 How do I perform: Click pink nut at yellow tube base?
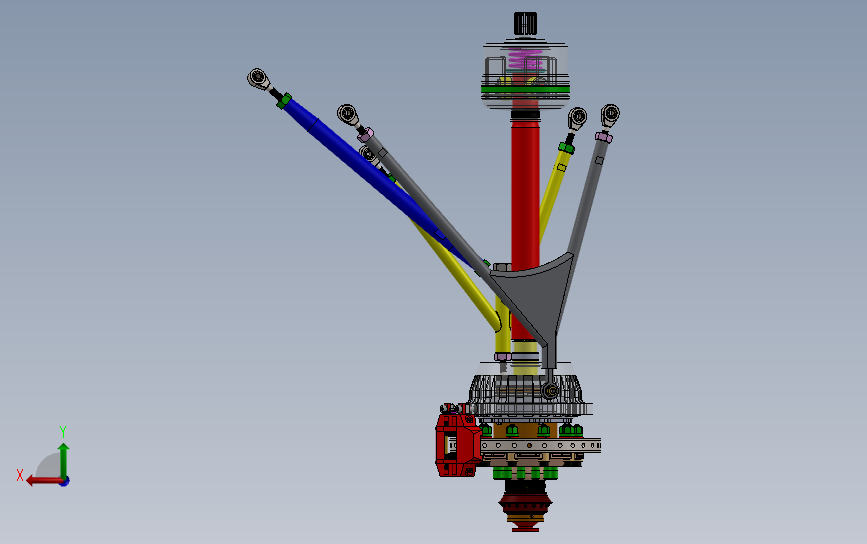pos(503,357)
